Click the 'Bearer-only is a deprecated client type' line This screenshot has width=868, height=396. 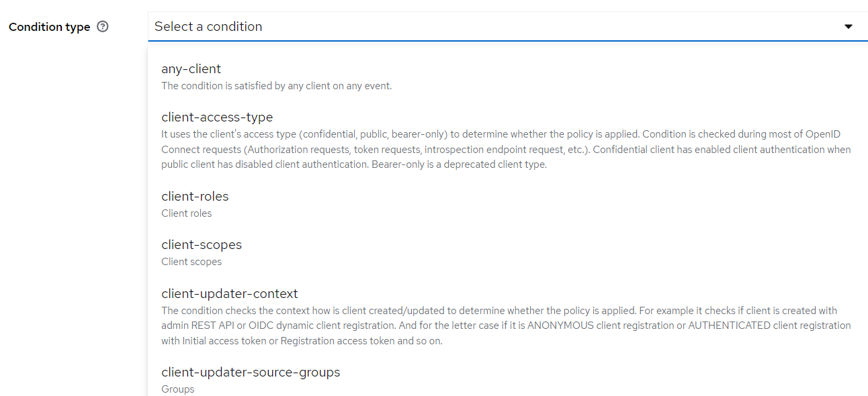point(459,164)
